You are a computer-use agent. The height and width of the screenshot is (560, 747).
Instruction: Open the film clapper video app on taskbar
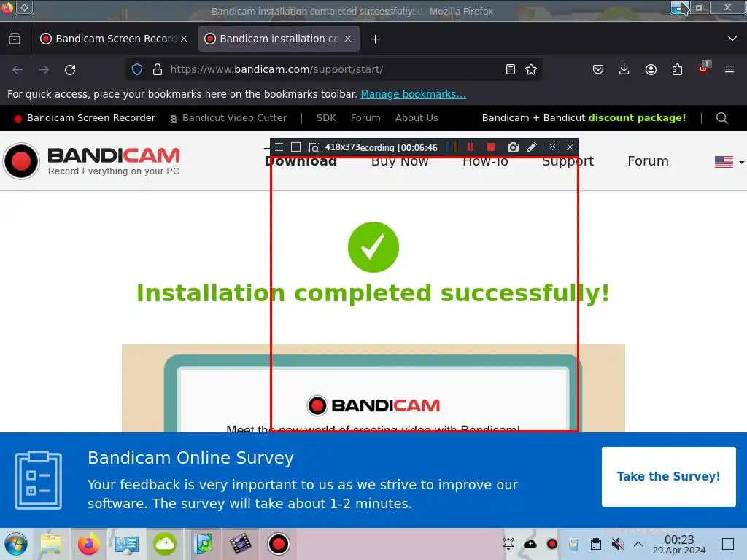pyautogui.click(x=241, y=544)
